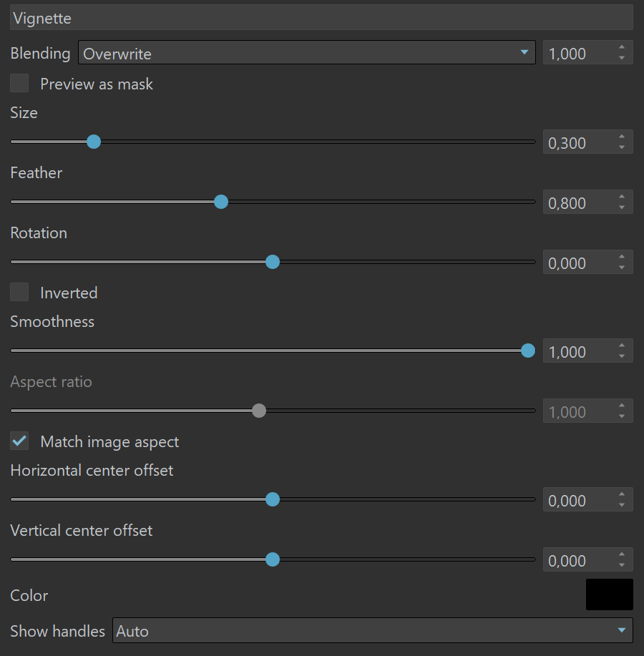
Task: Increase the Blending opacity value up arrow
Action: 622,47
